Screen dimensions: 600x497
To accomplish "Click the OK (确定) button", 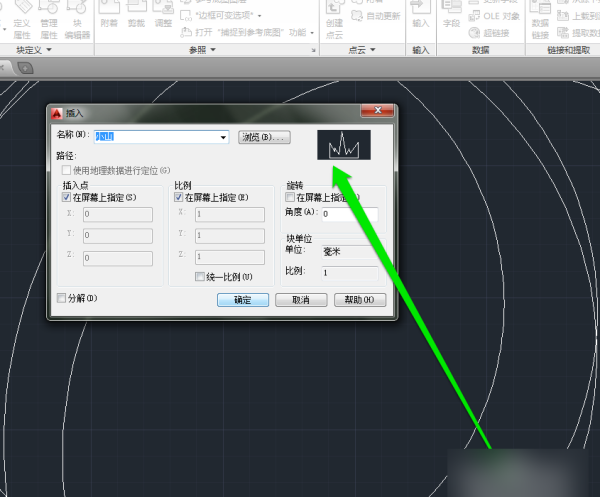I will point(242,299).
